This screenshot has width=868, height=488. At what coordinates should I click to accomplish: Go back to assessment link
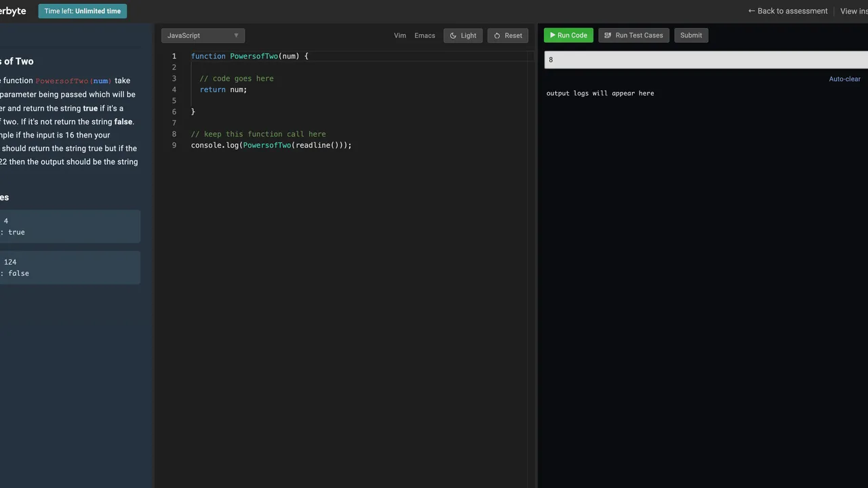coord(788,11)
